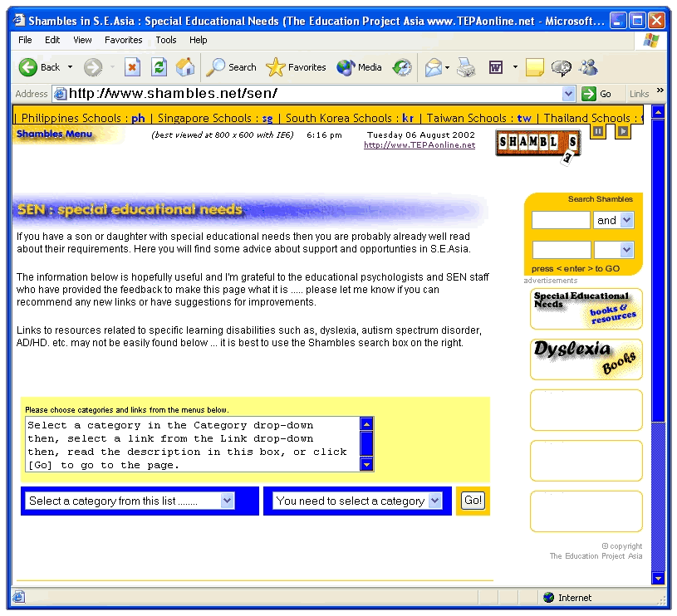Open the Dyslexia Books advertisement banner
The image size is (677, 616).
[586, 359]
